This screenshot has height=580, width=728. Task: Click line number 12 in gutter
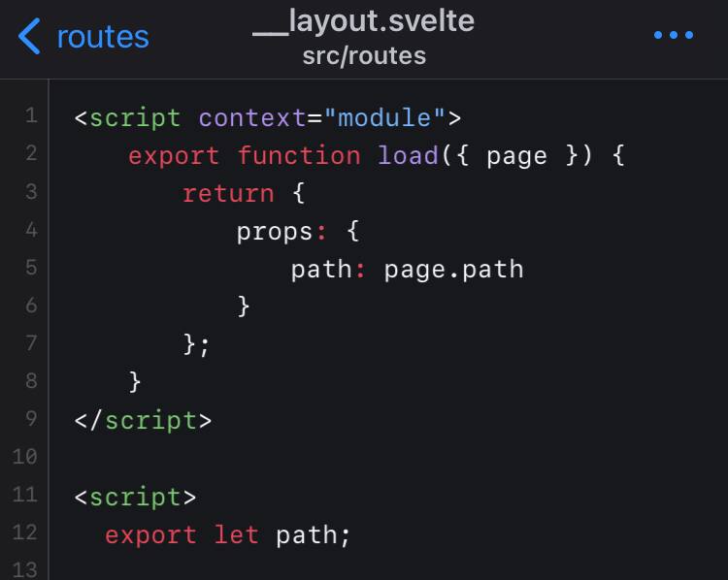(24, 532)
